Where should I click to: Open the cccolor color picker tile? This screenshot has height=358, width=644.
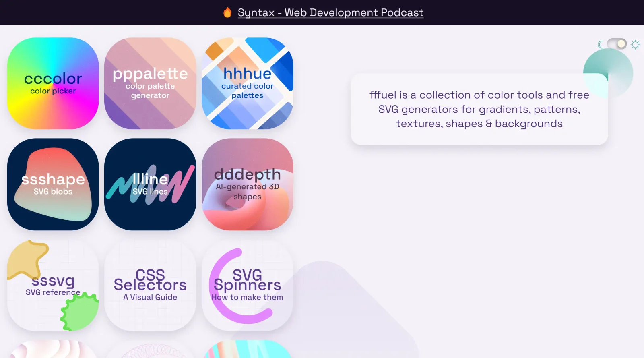tap(53, 83)
